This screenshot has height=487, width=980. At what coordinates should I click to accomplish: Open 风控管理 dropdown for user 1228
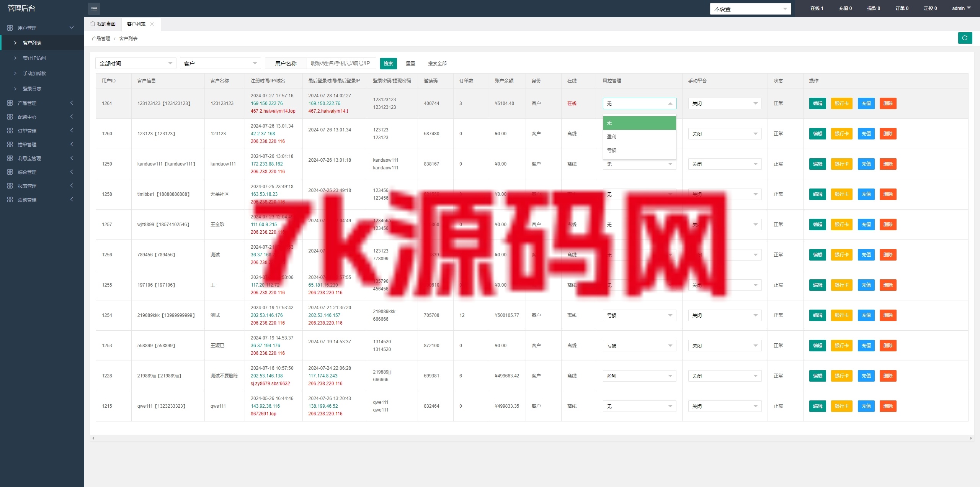[639, 376]
